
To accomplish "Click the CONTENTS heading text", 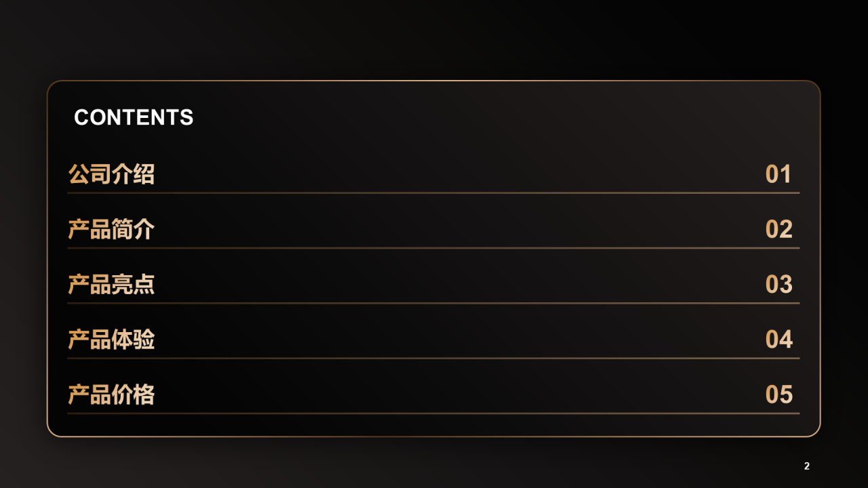I will 134,117.
